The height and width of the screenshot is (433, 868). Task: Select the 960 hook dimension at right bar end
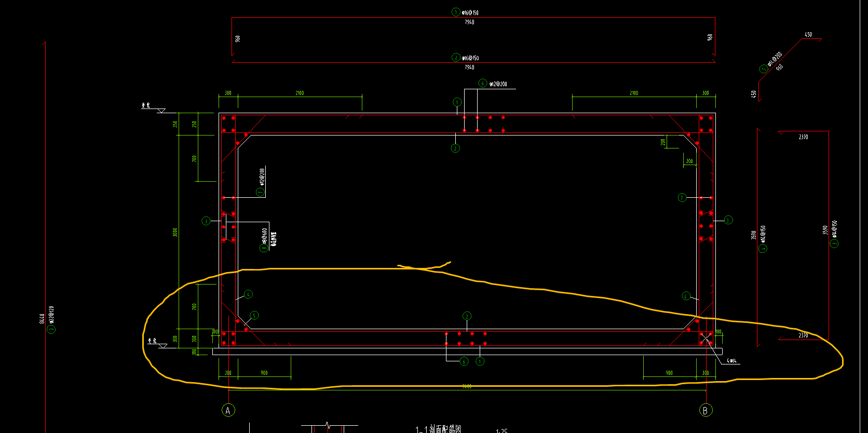tap(710, 37)
